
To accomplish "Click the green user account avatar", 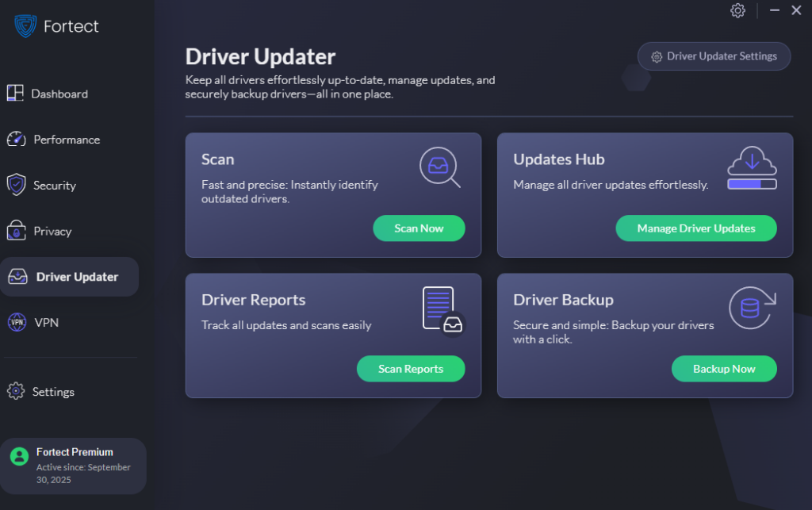I will click(x=19, y=457).
